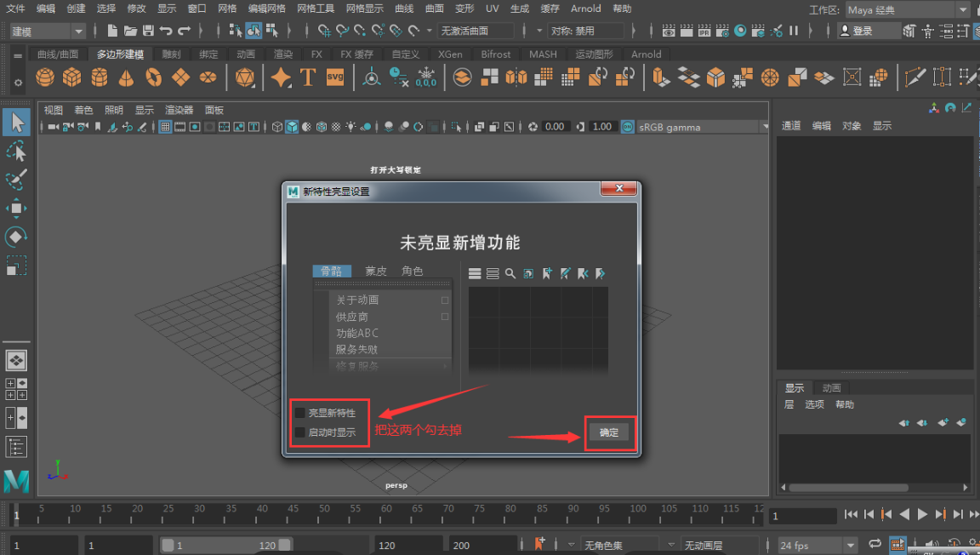
Task: Open the 24 fps frame rate dropdown
Action: (818, 546)
